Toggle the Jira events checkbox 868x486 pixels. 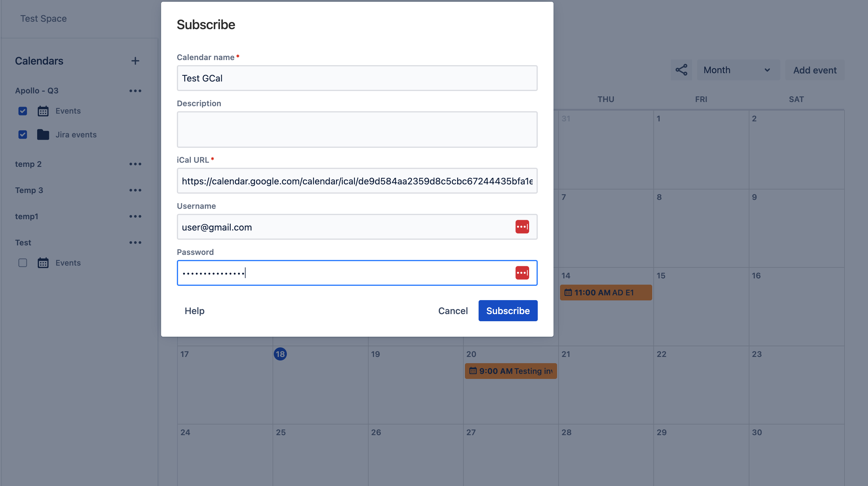(x=23, y=134)
